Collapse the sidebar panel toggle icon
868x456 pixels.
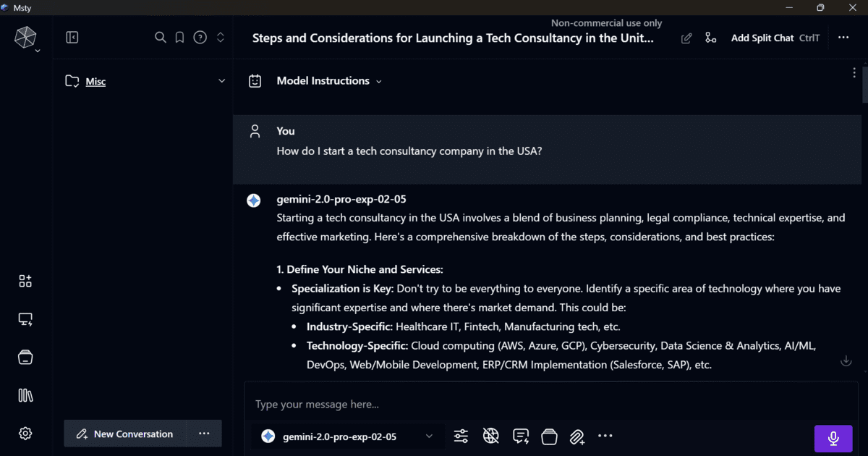(72, 38)
